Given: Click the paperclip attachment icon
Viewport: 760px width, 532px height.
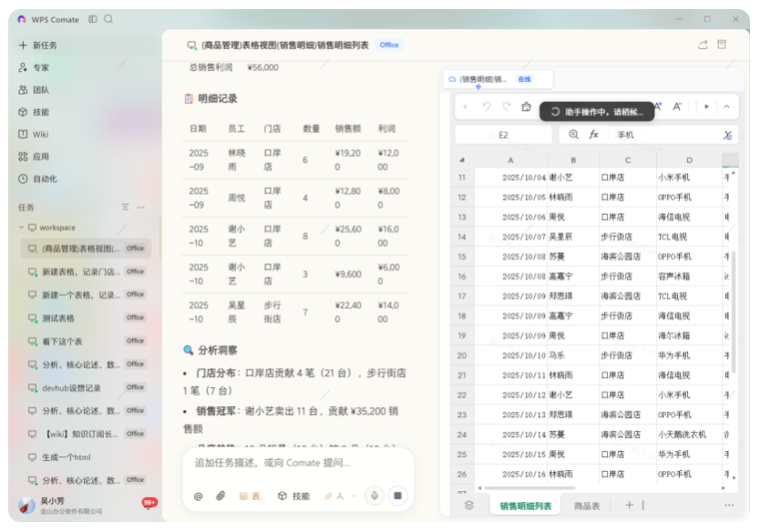Looking at the screenshot, I should pos(221,496).
